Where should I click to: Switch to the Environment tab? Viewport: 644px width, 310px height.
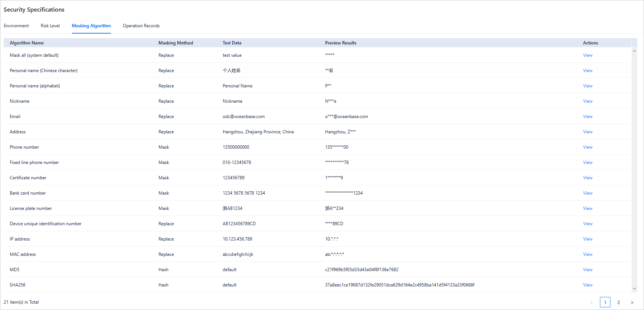(x=16, y=26)
